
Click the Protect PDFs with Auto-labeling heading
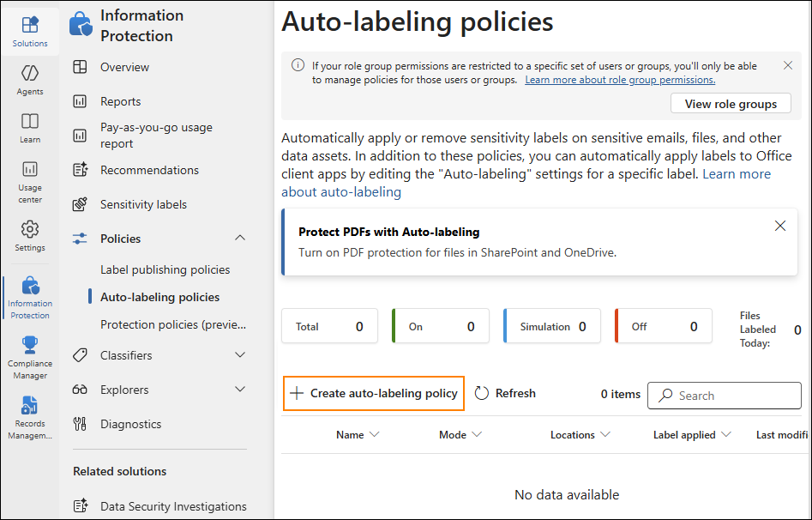pyautogui.click(x=389, y=232)
